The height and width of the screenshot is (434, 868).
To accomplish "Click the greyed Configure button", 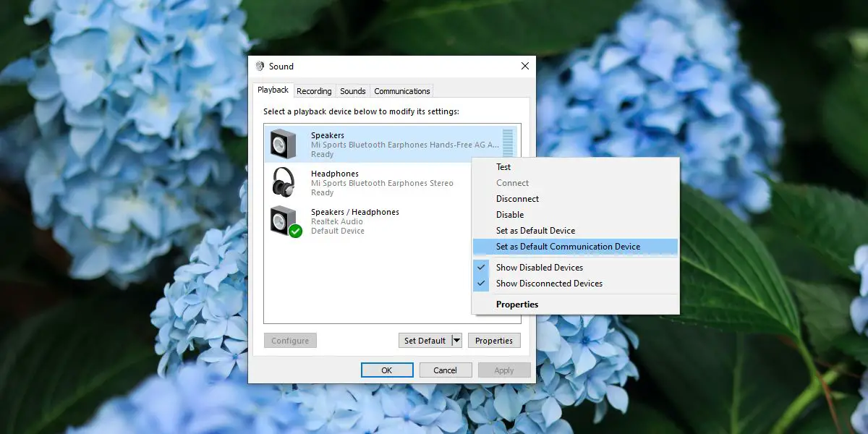I will (x=290, y=341).
